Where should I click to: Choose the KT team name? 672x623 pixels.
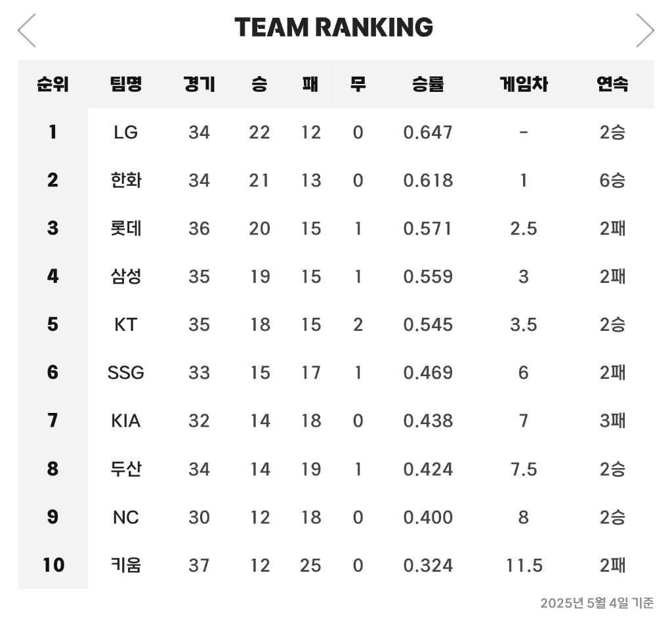(x=125, y=324)
